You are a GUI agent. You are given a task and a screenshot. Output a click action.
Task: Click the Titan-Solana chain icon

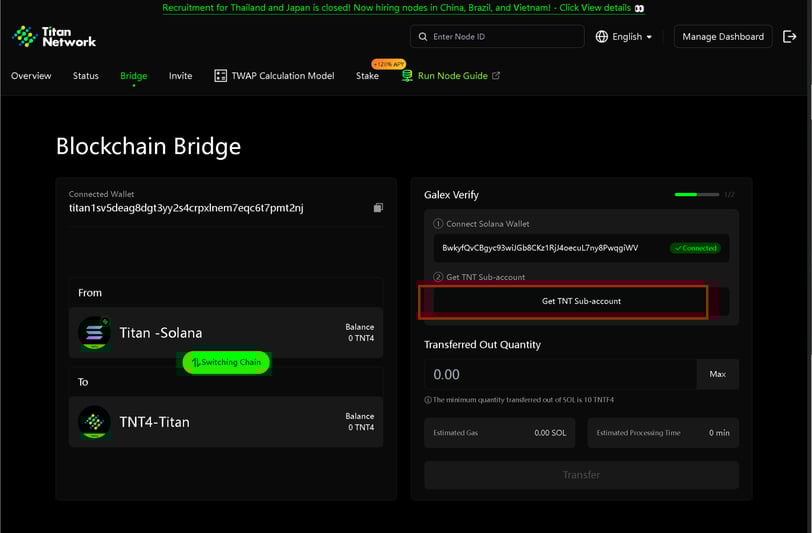click(94, 333)
